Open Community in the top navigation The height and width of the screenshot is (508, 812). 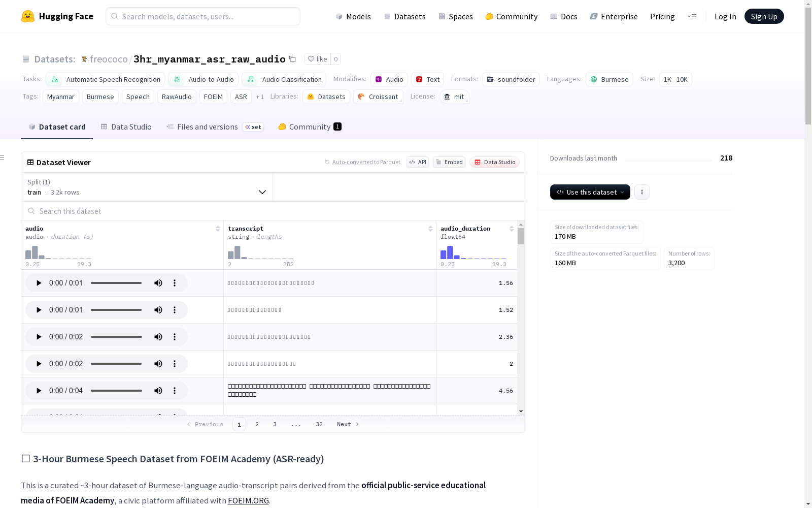pos(512,16)
